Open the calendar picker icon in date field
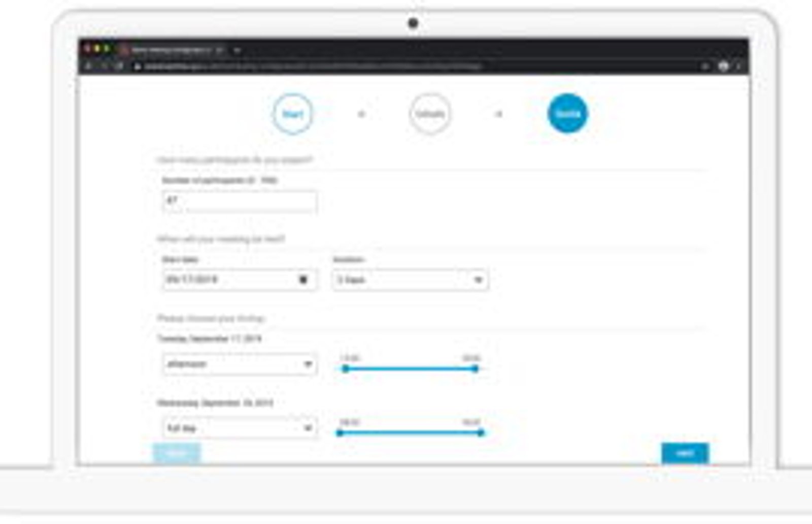The width and height of the screenshot is (812, 524). coord(303,280)
